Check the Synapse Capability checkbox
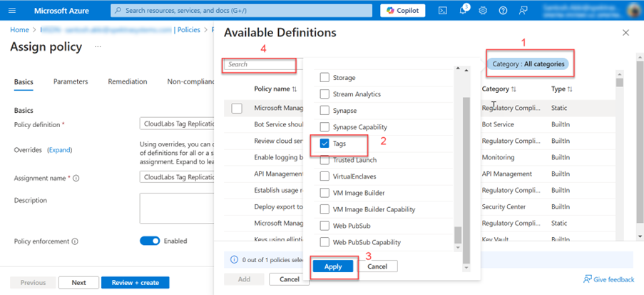This screenshot has height=295, width=644. coord(324,126)
